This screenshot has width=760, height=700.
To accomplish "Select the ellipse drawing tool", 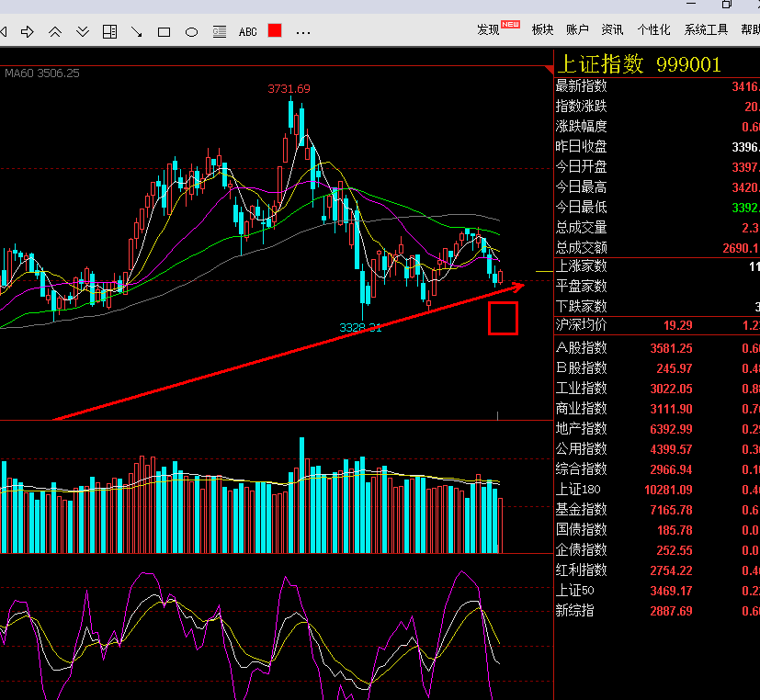I will (x=191, y=32).
